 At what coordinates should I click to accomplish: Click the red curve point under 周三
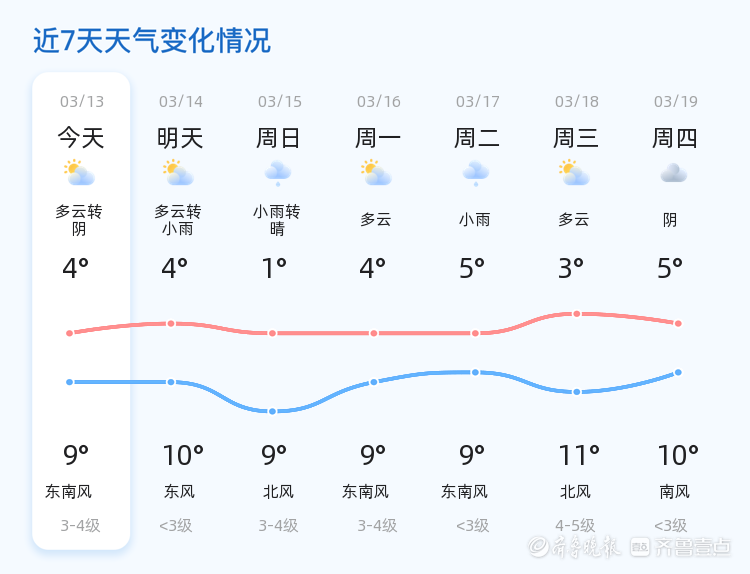point(577,314)
